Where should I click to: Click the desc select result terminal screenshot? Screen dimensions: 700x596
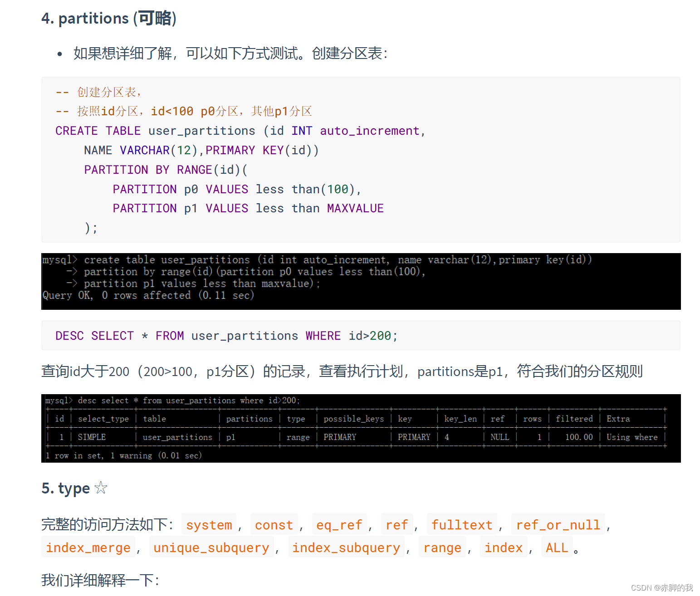pyautogui.click(x=361, y=428)
